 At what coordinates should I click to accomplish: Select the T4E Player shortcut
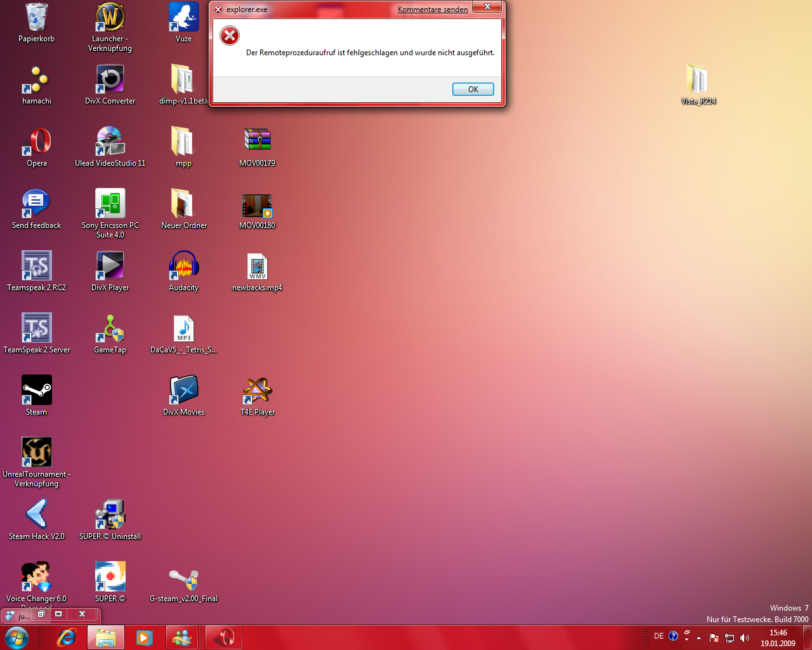coord(257,390)
